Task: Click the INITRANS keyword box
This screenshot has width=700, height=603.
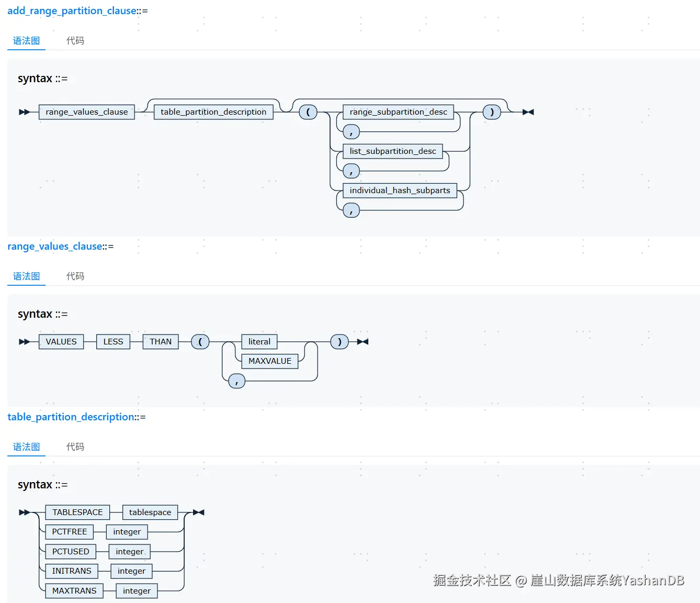Action: coord(72,571)
